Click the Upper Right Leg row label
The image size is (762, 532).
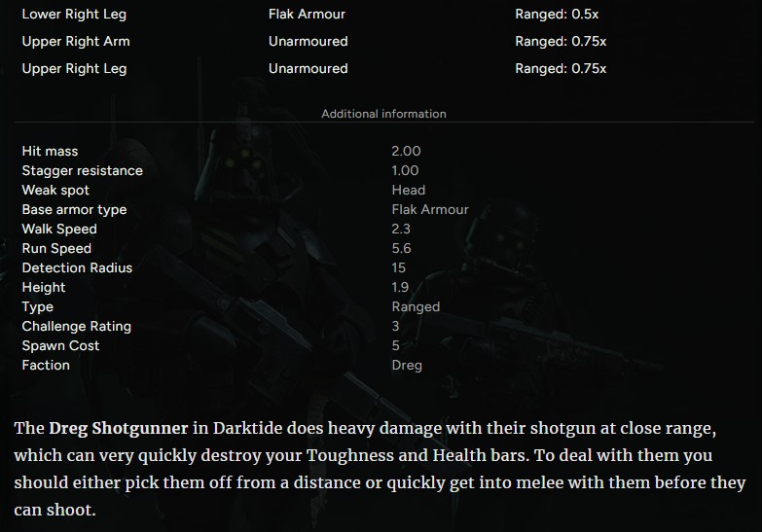click(74, 68)
